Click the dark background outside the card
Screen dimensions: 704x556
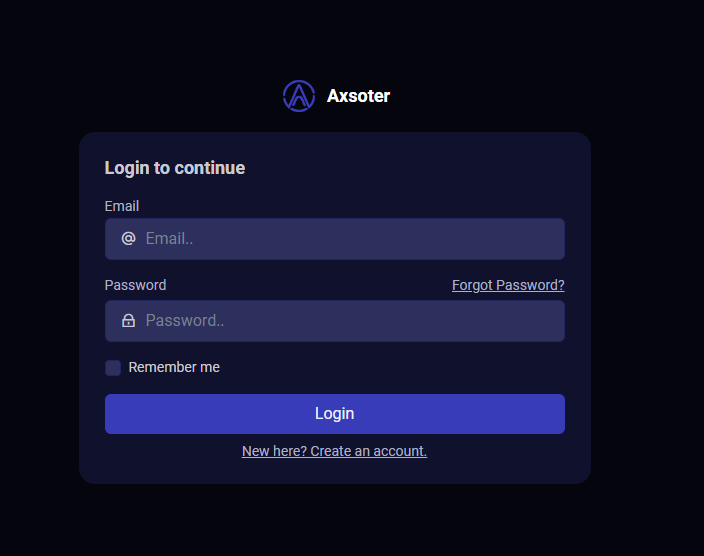tap(647, 269)
